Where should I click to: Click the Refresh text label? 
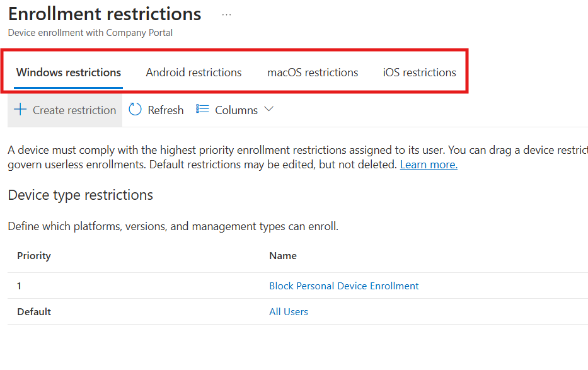[166, 110]
